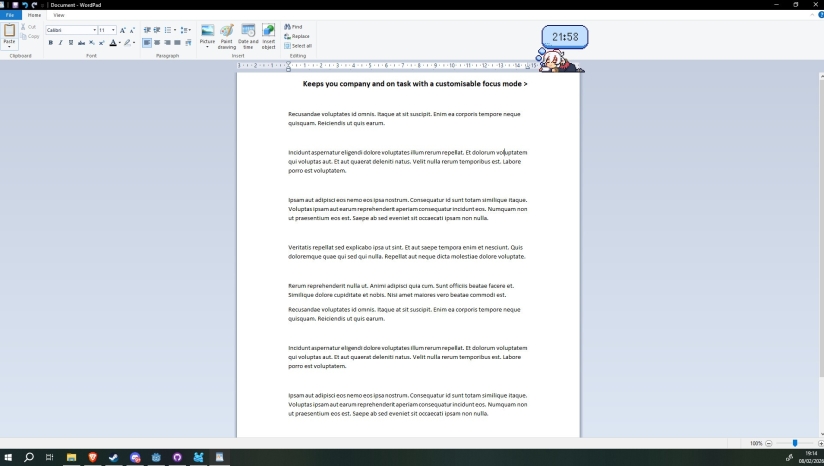Open the File menu
Screen dimensions: 824x466
click(x=10, y=15)
